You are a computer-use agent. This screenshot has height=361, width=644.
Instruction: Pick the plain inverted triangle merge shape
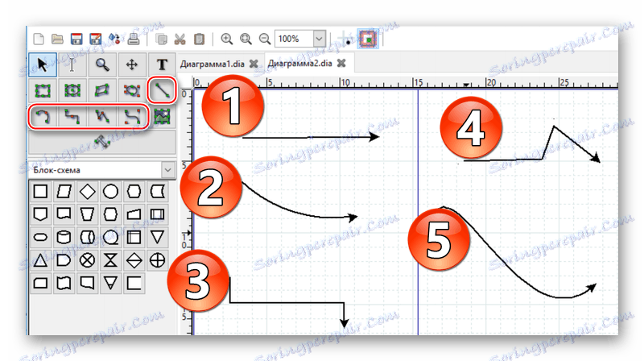point(157,237)
